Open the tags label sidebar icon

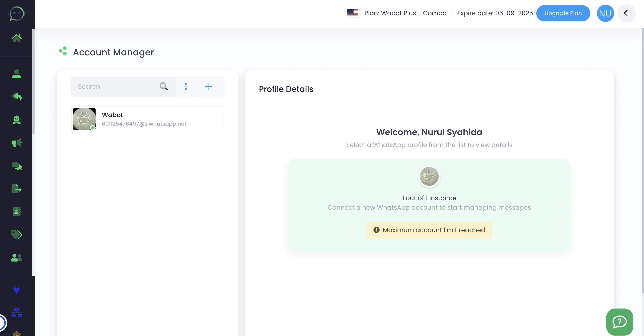(16, 235)
